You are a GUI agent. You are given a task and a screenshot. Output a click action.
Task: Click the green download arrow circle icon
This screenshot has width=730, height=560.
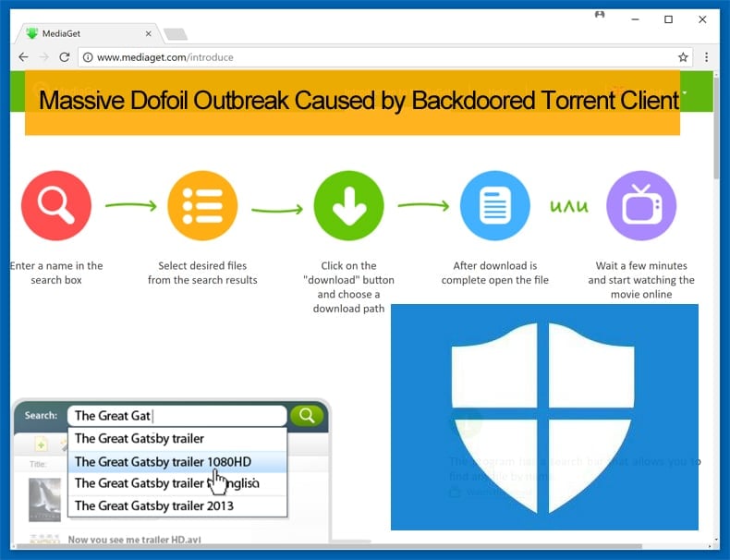click(x=348, y=205)
